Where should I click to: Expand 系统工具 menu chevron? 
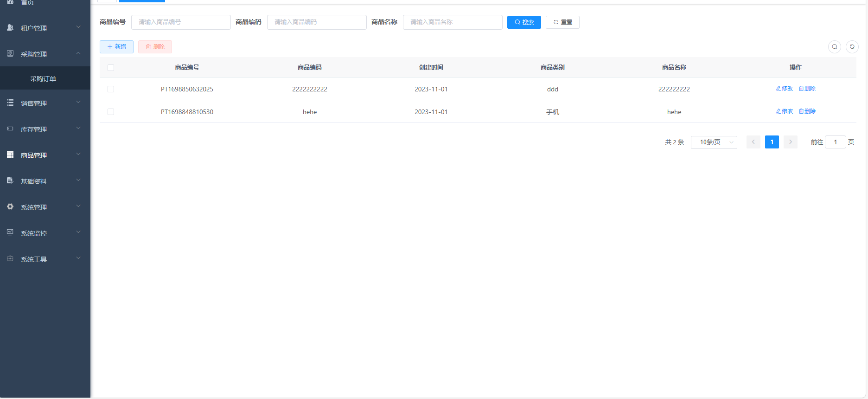tap(78, 258)
